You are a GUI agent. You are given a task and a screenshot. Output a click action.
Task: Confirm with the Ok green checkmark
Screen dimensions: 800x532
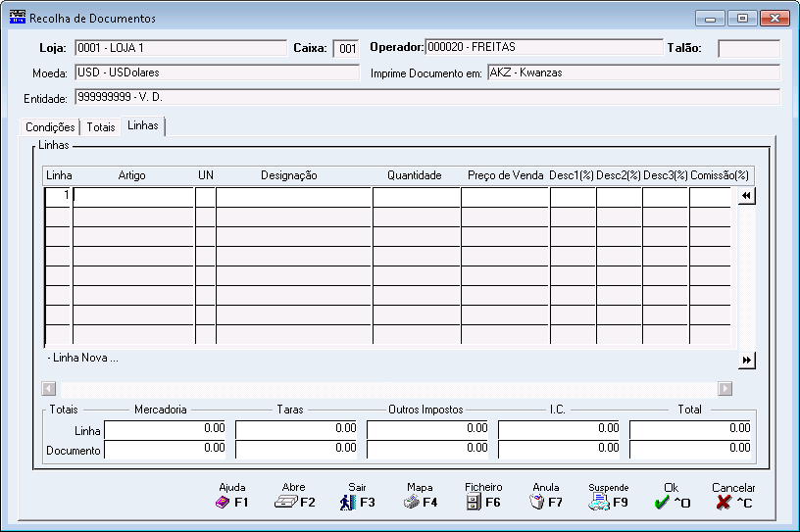662,503
